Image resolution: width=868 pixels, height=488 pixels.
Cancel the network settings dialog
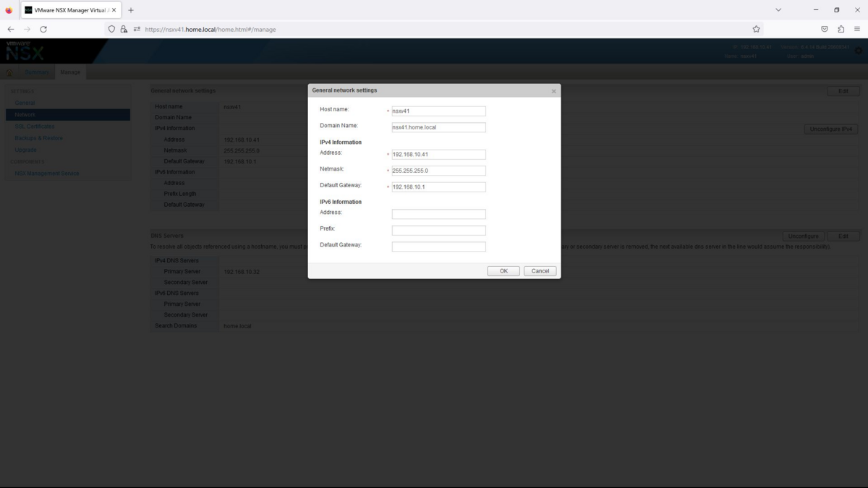(540, 271)
